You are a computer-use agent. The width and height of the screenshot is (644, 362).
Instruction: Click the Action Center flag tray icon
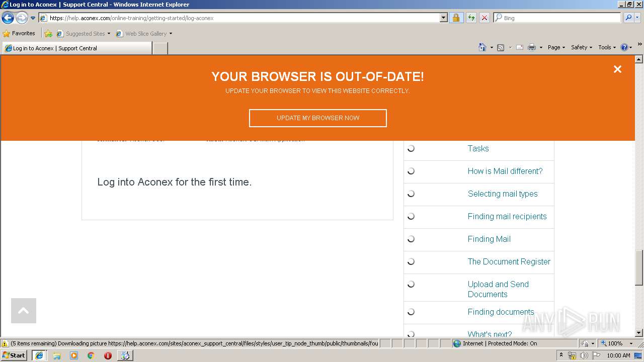coord(596,355)
